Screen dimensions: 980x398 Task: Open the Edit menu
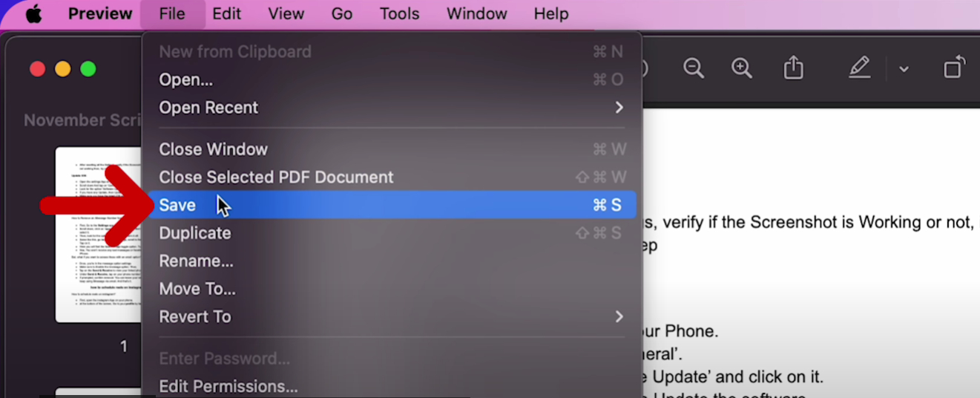(x=226, y=14)
